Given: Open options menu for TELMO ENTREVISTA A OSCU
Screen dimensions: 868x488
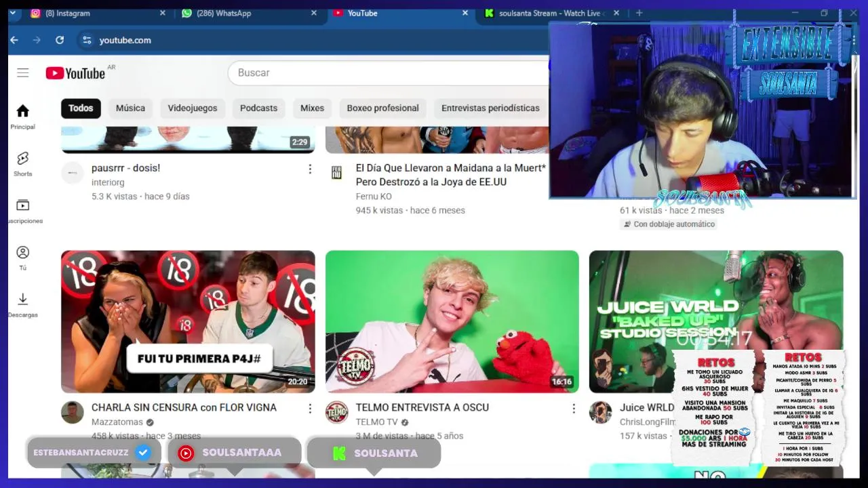Looking at the screenshot, I should [x=574, y=409].
